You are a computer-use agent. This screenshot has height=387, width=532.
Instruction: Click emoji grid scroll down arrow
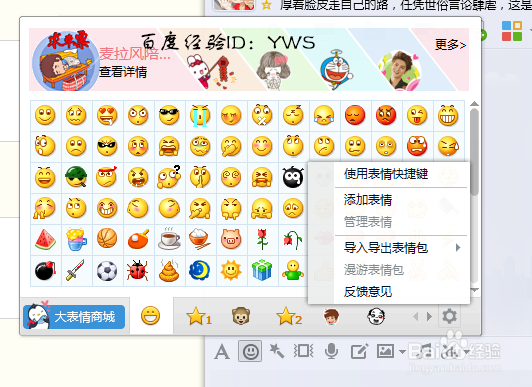pyautogui.click(x=475, y=290)
